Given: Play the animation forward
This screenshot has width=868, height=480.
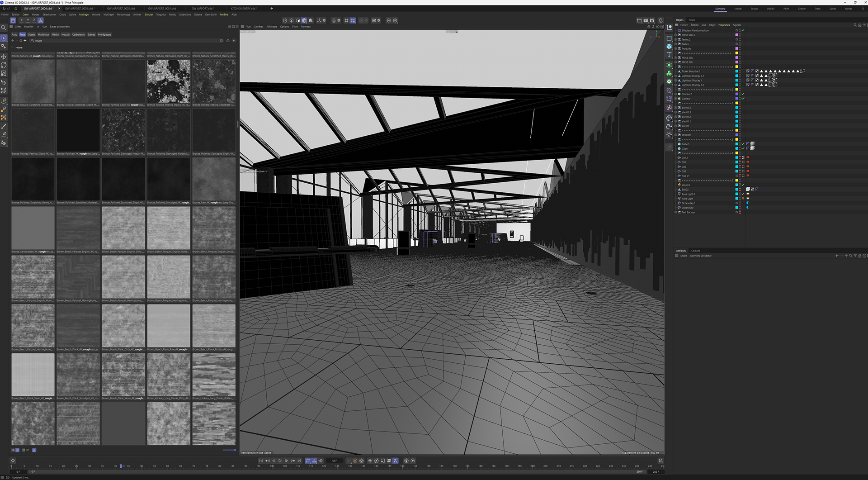Looking at the screenshot, I should [280, 461].
